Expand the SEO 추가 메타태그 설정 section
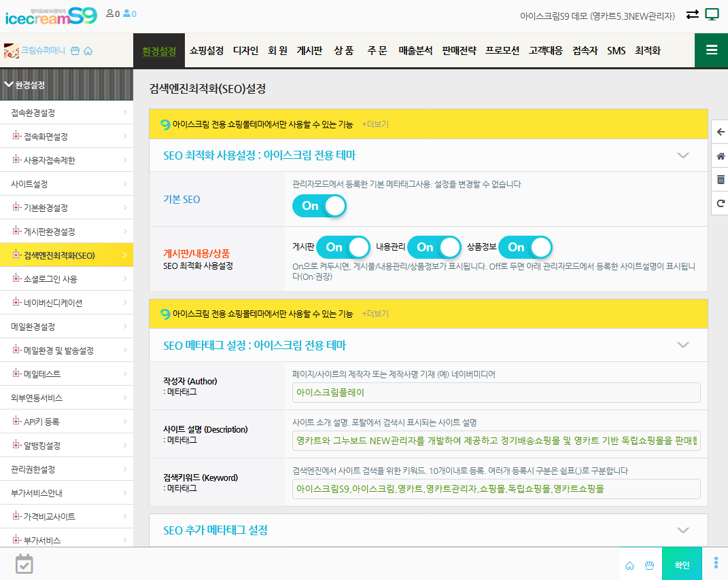728x580 pixels. coord(683,530)
